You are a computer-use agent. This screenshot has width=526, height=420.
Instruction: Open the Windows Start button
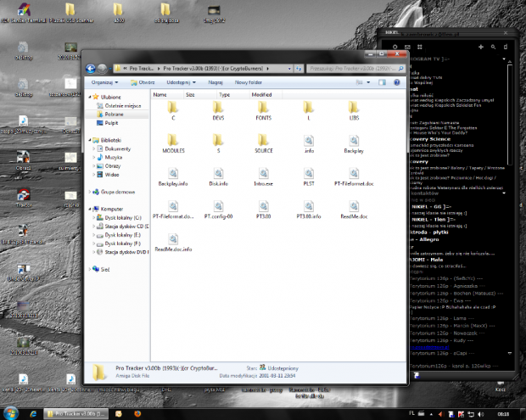[x=11, y=413]
